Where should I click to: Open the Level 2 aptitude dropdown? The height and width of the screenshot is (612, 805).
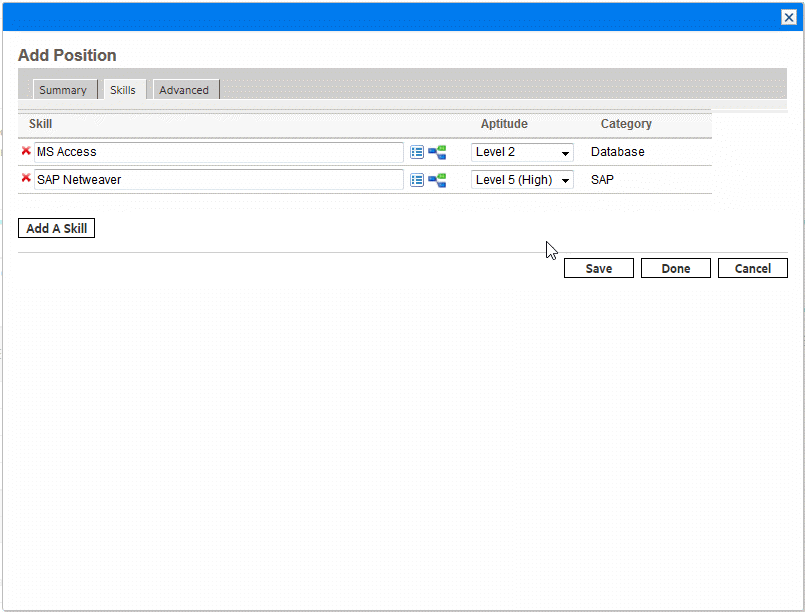522,152
